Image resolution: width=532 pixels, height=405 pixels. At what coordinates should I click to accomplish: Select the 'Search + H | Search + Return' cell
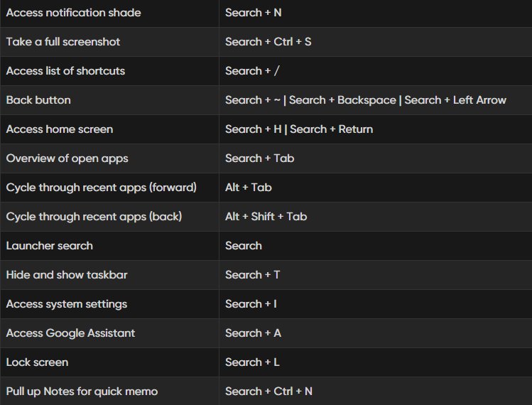298,129
